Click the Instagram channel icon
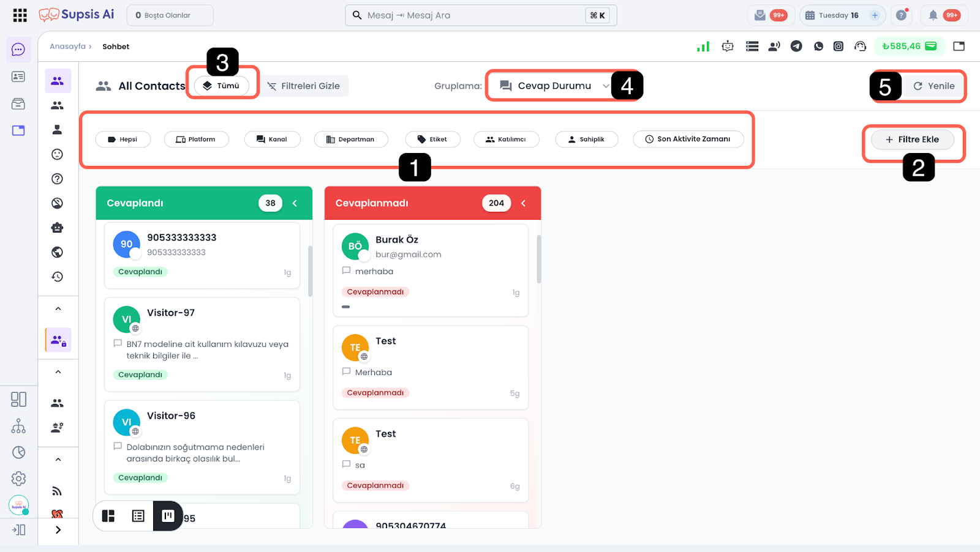This screenshot has height=552, width=980. tap(839, 46)
